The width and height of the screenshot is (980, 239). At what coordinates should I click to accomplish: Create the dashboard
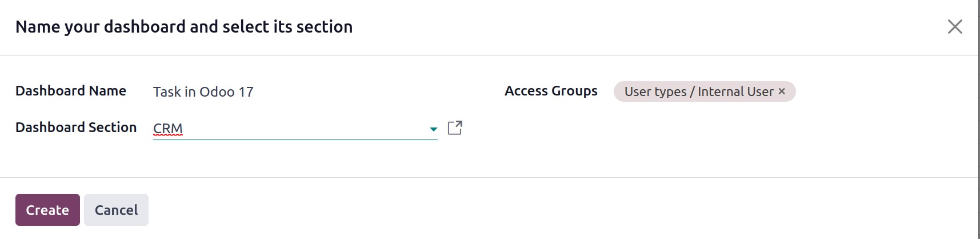point(47,210)
